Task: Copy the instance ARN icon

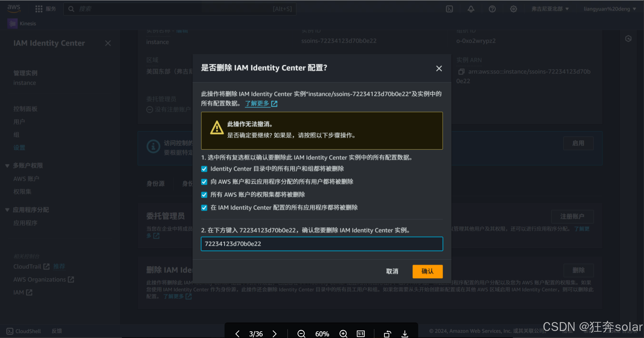Action: coord(461,72)
